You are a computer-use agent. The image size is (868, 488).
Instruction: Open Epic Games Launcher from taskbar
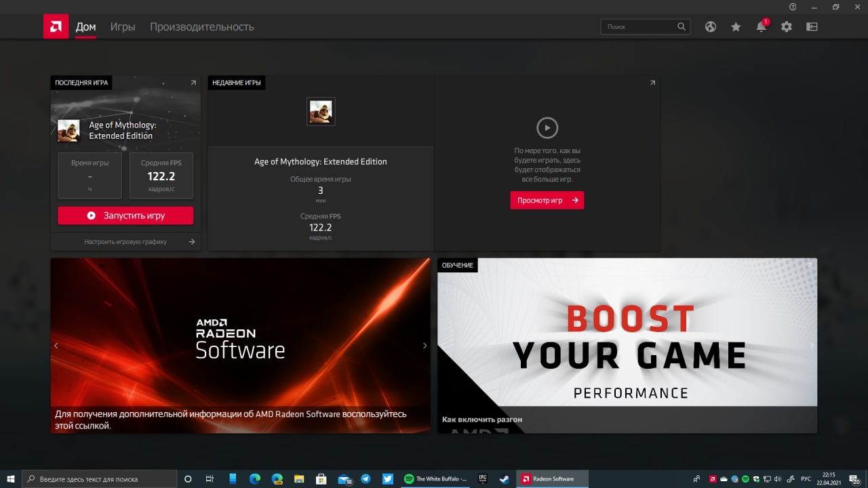point(483,479)
